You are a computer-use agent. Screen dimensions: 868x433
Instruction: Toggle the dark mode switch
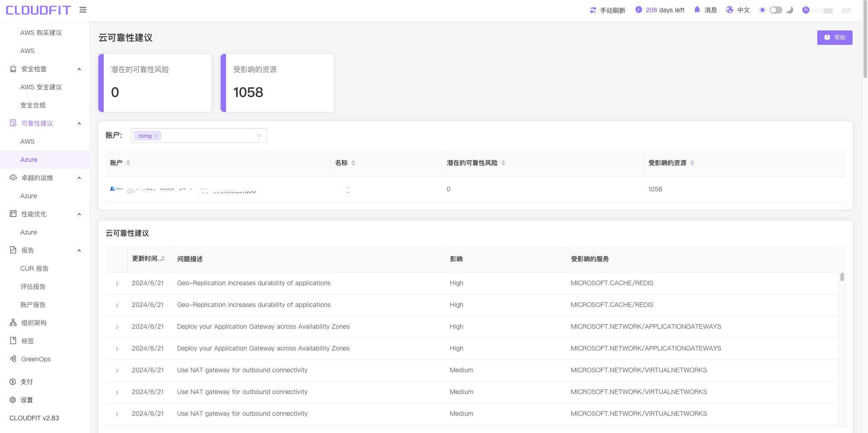click(776, 10)
